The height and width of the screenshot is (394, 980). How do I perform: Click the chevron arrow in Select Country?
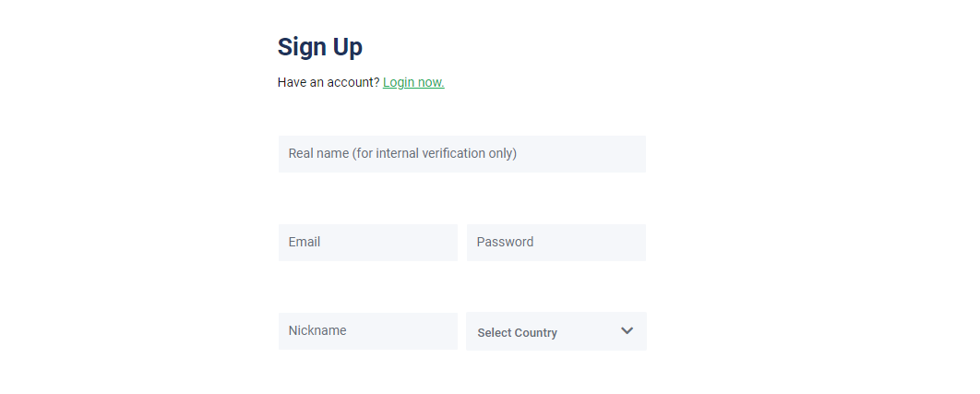coord(627,331)
